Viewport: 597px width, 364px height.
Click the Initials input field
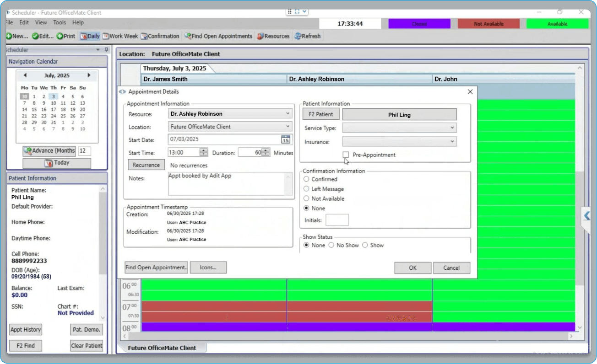point(337,220)
